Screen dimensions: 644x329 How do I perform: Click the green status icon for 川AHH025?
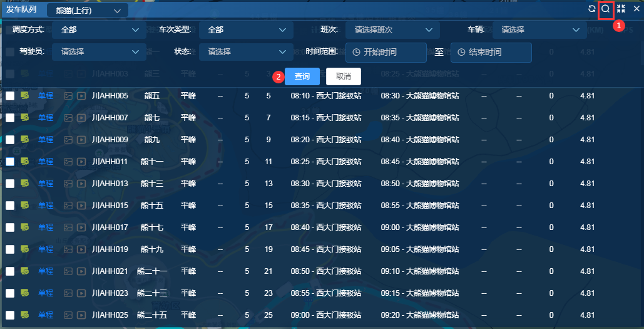[24, 315]
